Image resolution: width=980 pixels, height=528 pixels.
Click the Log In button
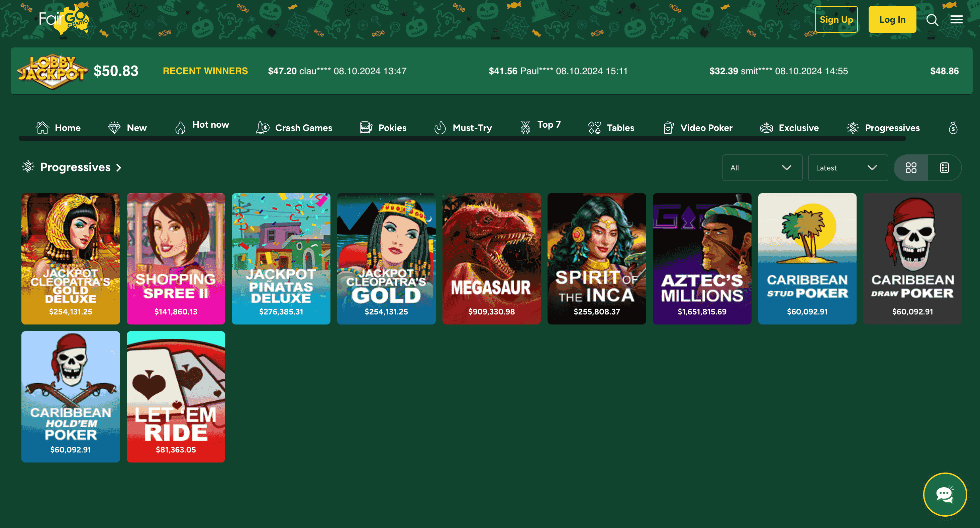pyautogui.click(x=892, y=19)
